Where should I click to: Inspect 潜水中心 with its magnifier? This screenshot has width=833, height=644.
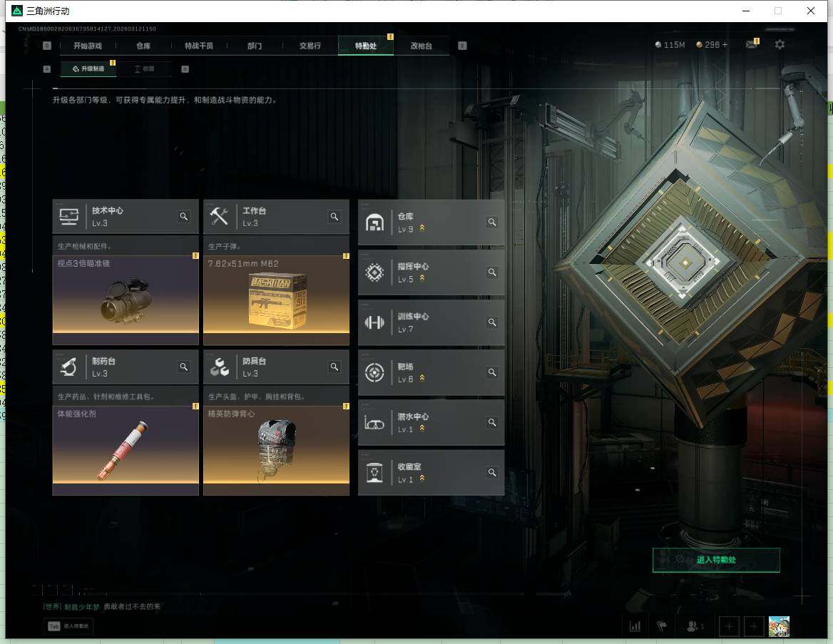[x=492, y=422]
